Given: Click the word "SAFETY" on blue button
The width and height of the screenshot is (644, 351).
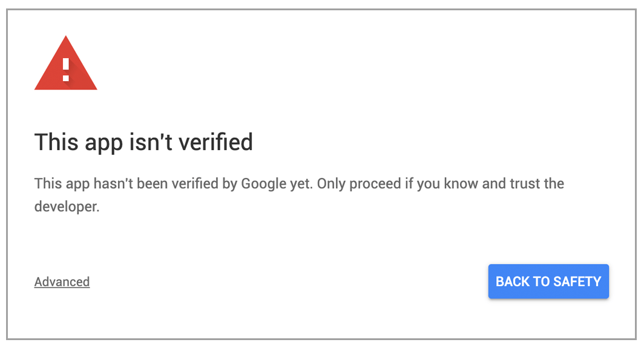Looking at the screenshot, I should (x=577, y=281).
